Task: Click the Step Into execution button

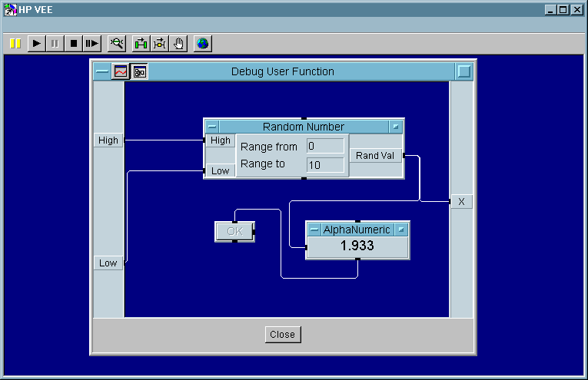Action: tap(92, 44)
